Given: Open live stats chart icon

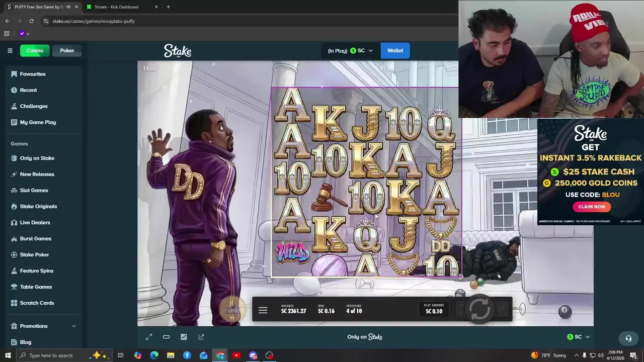Looking at the screenshot, I should 184,337.
